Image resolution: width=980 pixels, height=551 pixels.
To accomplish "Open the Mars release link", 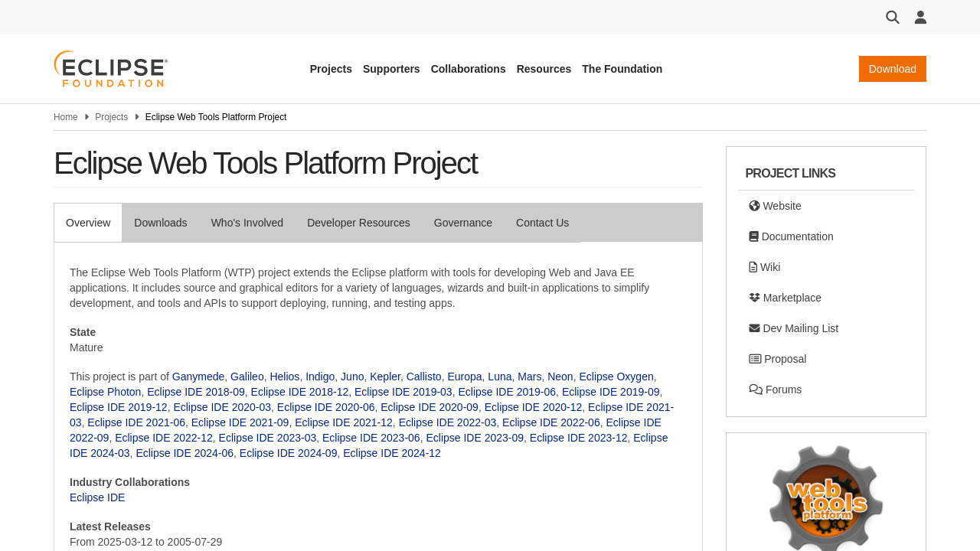I will [530, 377].
